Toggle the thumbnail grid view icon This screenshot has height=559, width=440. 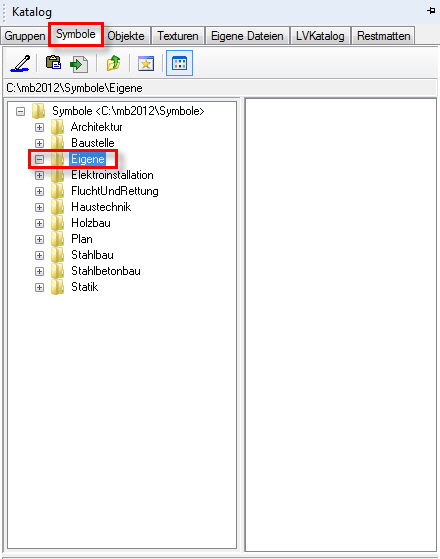pyautogui.click(x=179, y=63)
